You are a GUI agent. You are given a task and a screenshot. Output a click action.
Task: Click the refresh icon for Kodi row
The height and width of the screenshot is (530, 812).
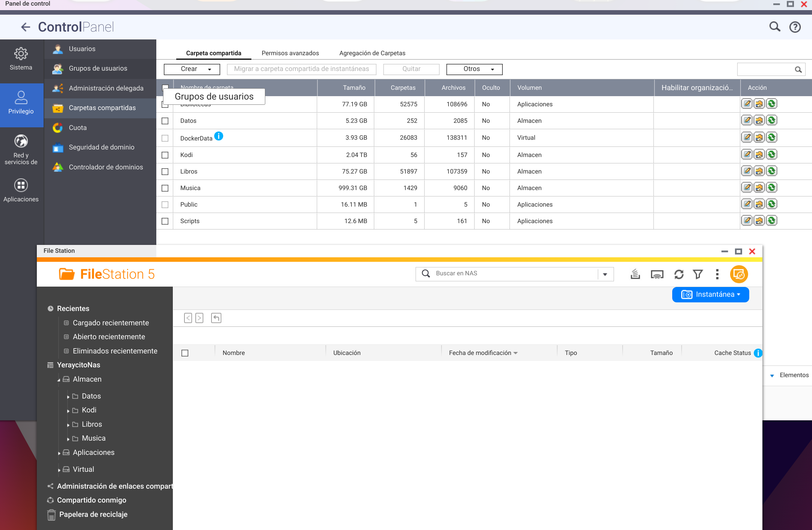coord(771,154)
